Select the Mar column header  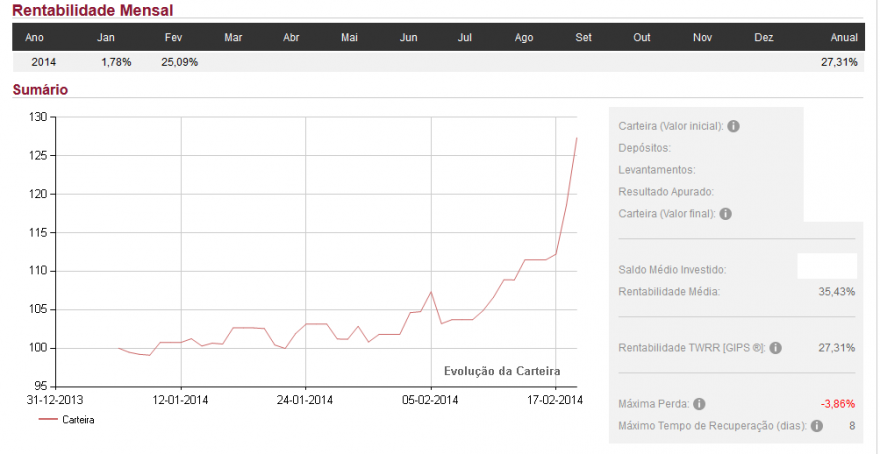click(233, 38)
